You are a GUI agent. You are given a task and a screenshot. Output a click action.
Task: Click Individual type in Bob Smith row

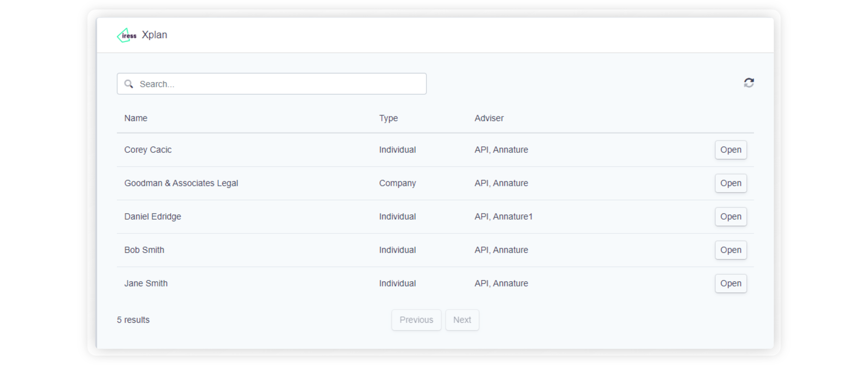point(397,250)
